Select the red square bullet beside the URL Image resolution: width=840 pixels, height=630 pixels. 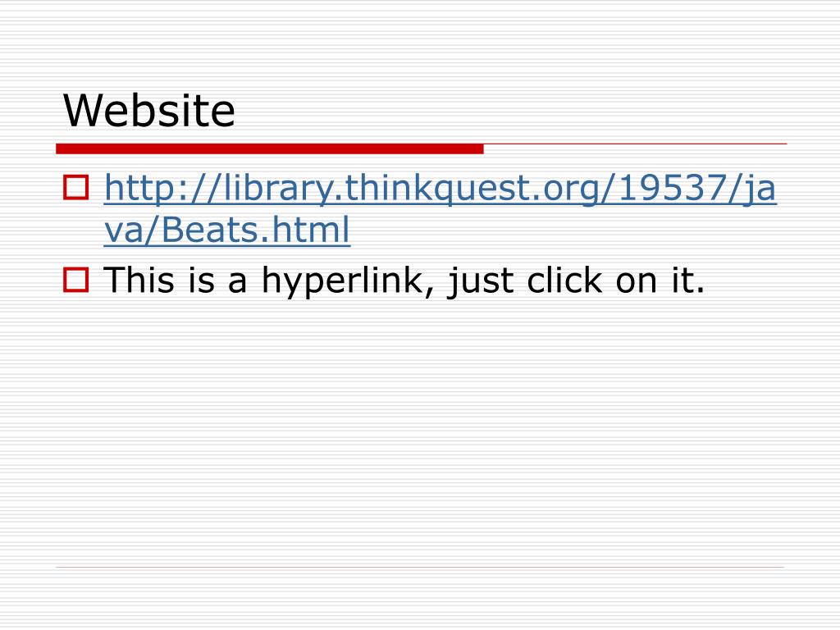click(76, 188)
